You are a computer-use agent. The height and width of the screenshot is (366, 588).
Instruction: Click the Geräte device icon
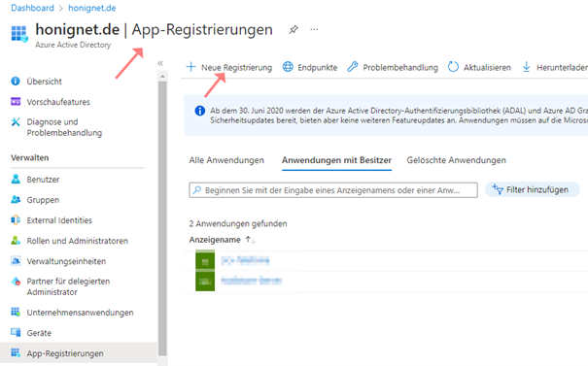pos(16,332)
